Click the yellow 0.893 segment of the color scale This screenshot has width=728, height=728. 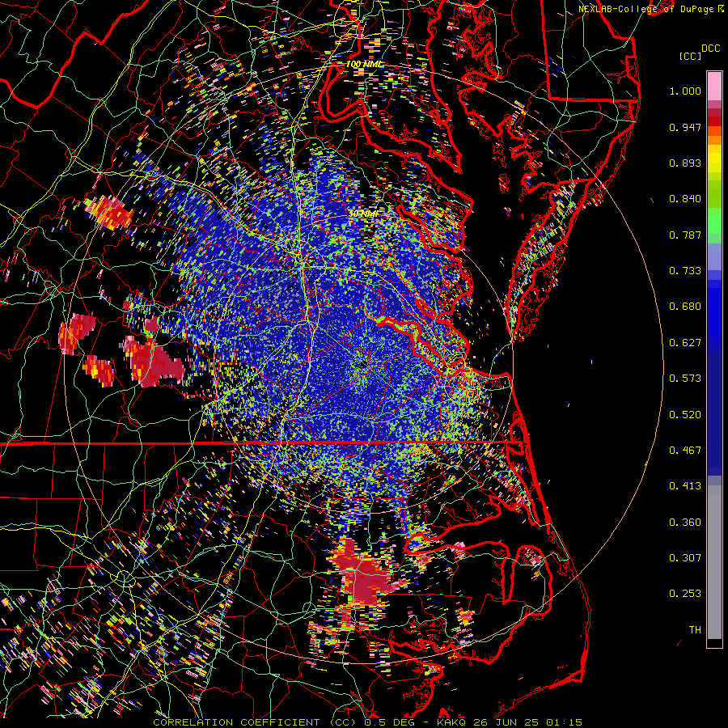(714, 163)
